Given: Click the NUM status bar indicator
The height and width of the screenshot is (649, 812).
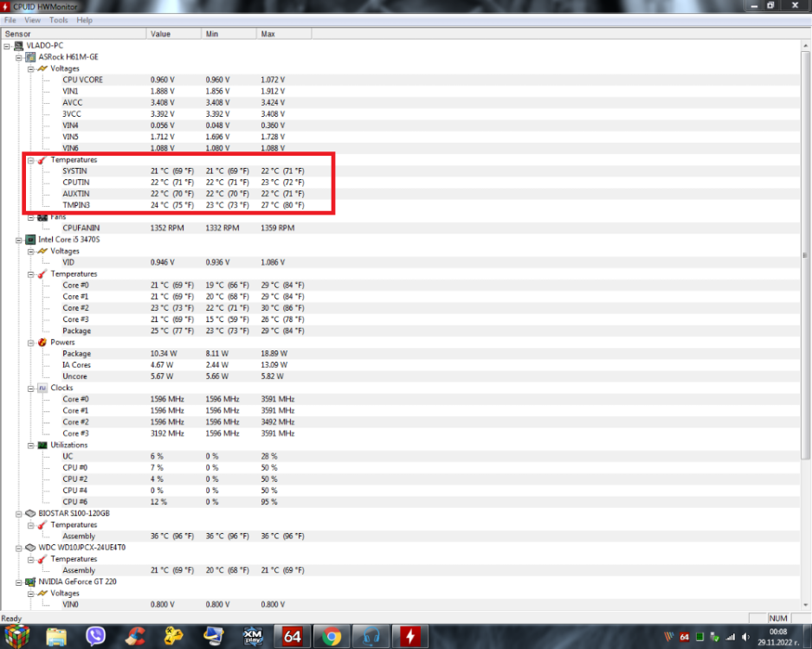Looking at the screenshot, I should click(x=778, y=619).
